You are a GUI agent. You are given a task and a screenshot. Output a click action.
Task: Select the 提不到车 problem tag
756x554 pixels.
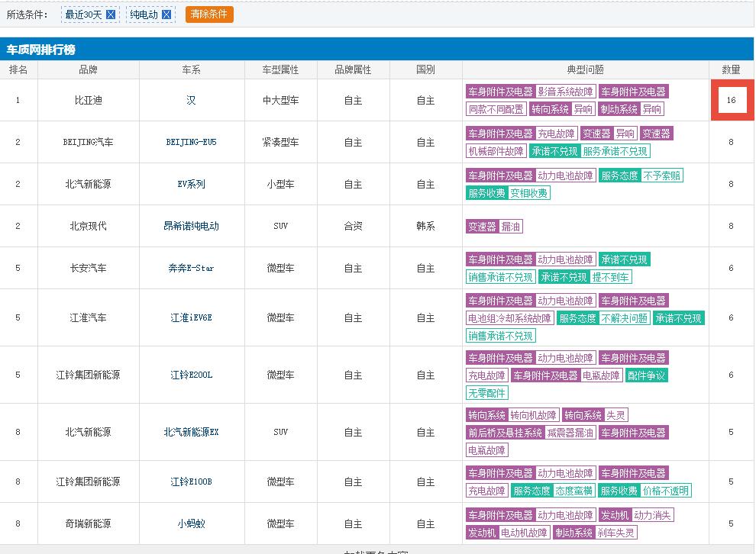tap(610, 277)
